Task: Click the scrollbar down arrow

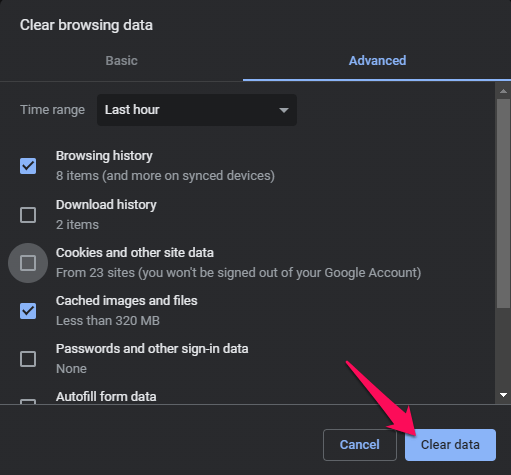Action: tap(503, 395)
